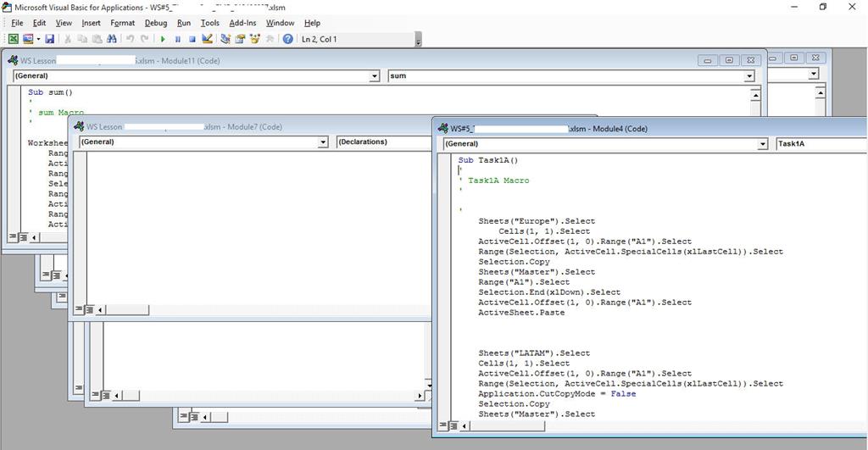Open the Run menu
This screenshot has height=450, width=868.
184,23
